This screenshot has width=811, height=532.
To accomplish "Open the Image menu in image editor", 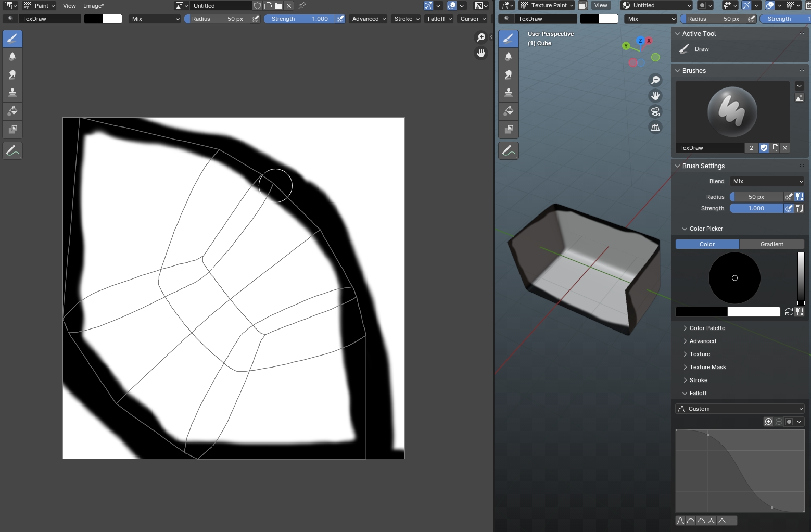I will point(94,6).
